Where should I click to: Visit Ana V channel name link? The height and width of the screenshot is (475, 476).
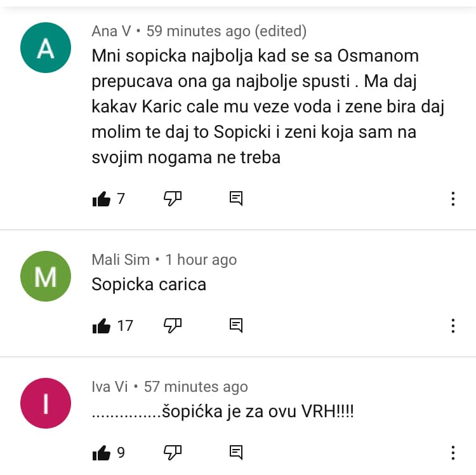click(112, 31)
